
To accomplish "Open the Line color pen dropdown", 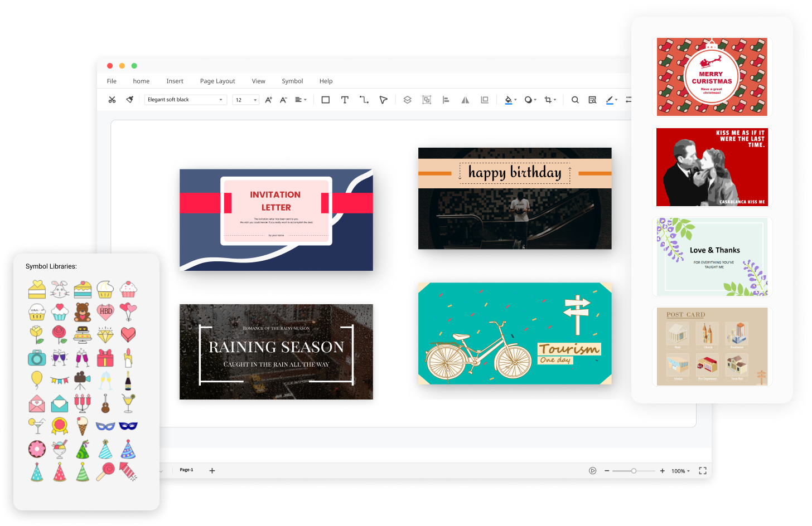I will 612,100.
